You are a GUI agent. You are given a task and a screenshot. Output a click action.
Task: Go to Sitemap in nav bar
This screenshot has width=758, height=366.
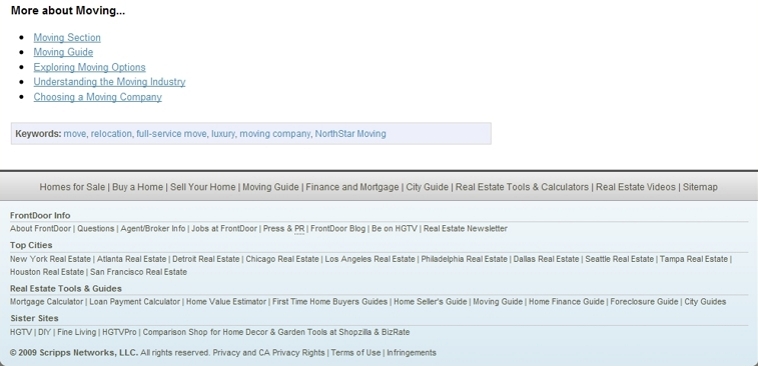[x=700, y=187]
